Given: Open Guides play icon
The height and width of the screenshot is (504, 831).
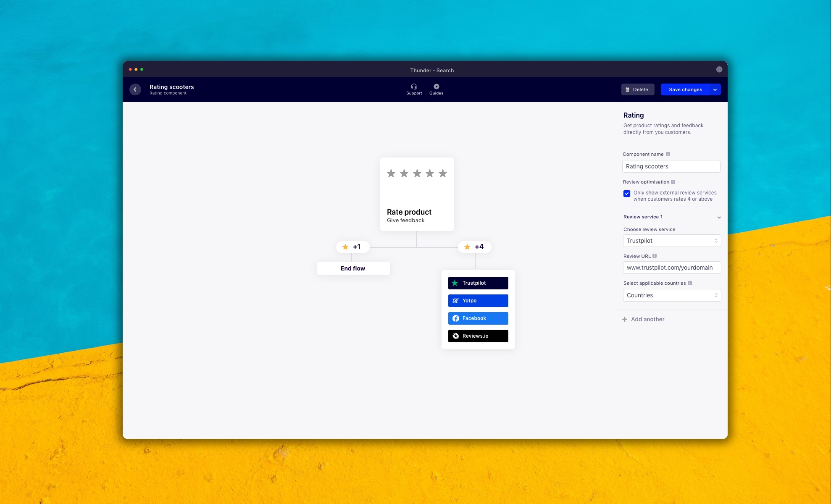Looking at the screenshot, I should tap(436, 87).
